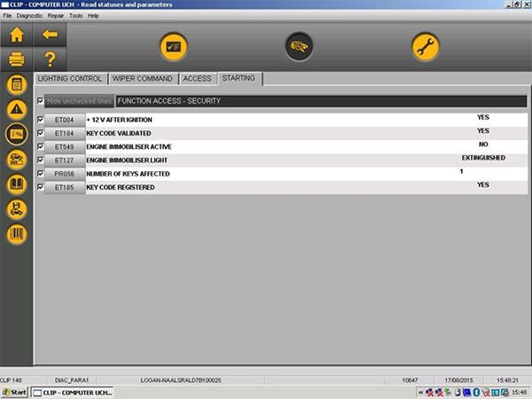
Task: Open the Diagnostic menu
Action: click(x=28, y=16)
